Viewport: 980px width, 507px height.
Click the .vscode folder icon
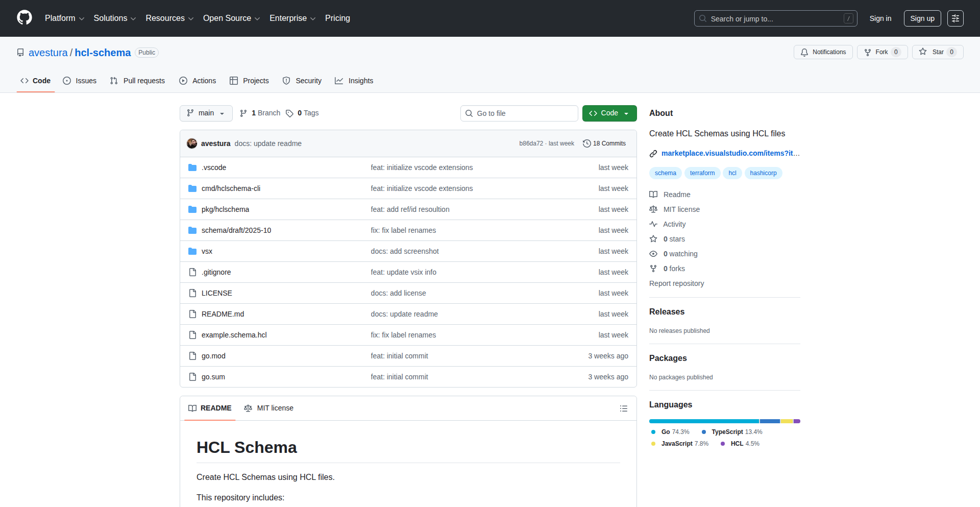point(192,167)
